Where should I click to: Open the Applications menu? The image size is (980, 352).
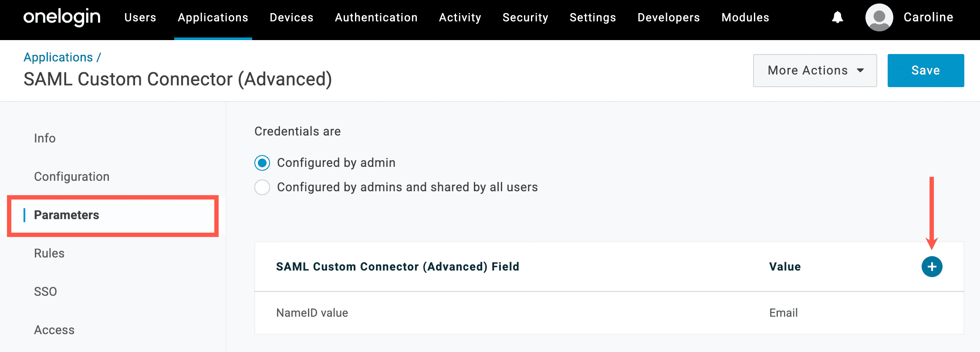point(213,17)
